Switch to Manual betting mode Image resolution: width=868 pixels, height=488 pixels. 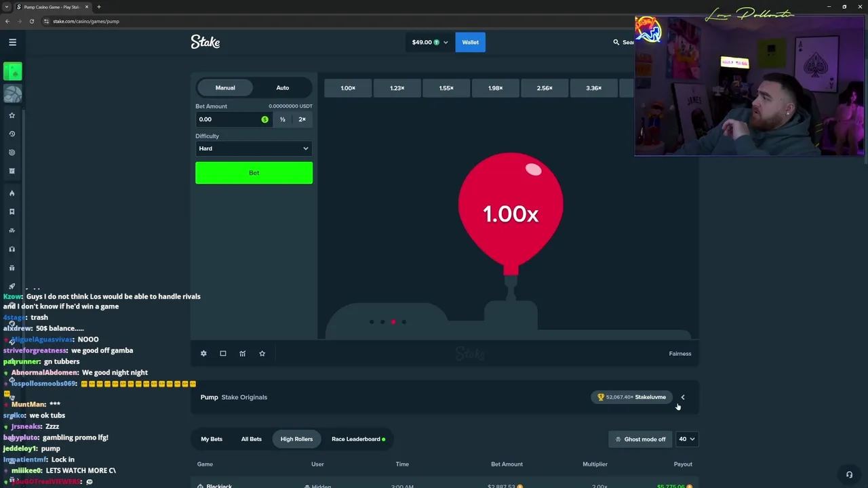[225, 87]
